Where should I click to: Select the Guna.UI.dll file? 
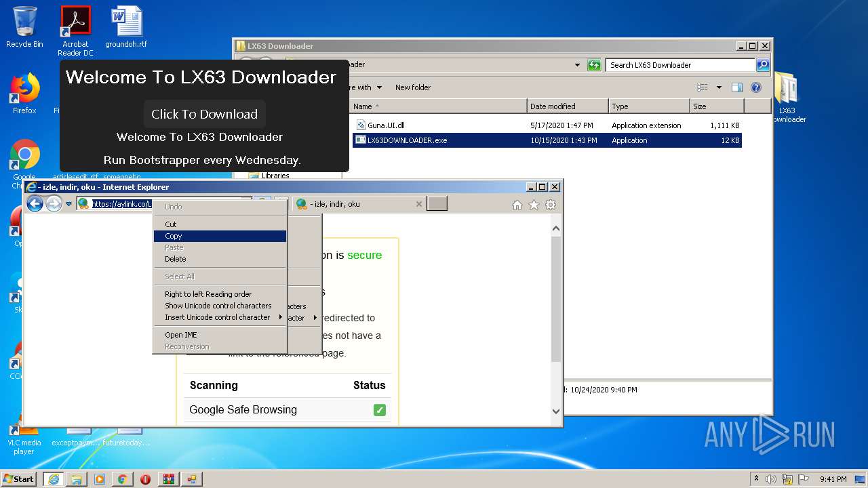click(x=548, y=125)
